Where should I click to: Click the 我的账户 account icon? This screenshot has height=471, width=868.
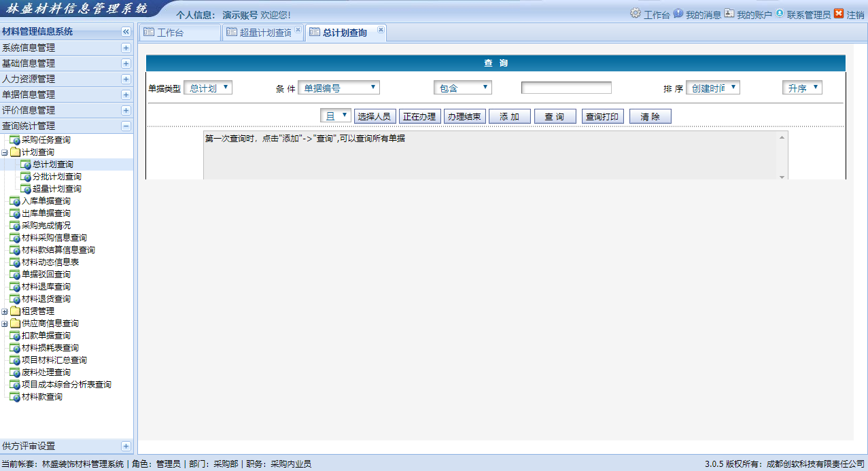point(729,14)
